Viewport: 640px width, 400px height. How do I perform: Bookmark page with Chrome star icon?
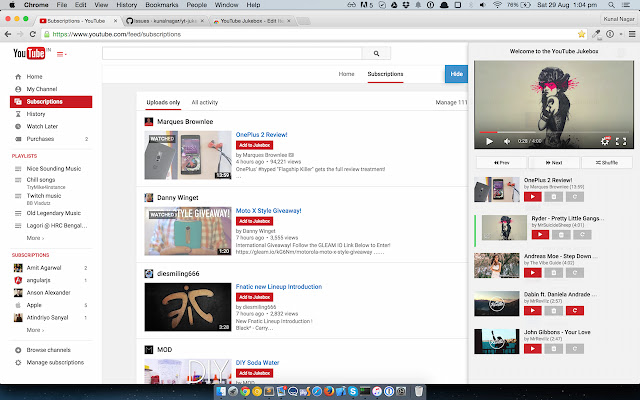(581, 34)
